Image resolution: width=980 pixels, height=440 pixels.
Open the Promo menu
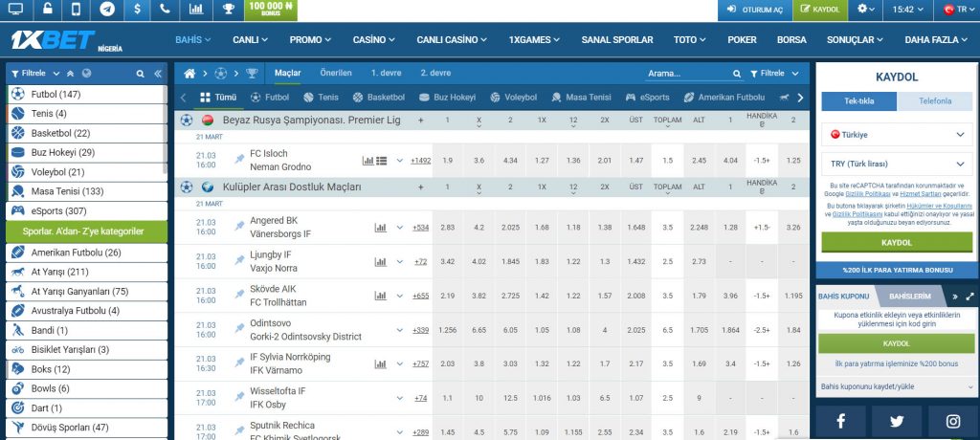311,39
